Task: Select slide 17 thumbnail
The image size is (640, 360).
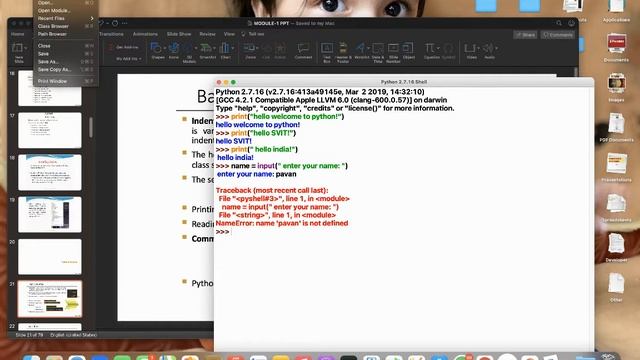Action: 50,130
